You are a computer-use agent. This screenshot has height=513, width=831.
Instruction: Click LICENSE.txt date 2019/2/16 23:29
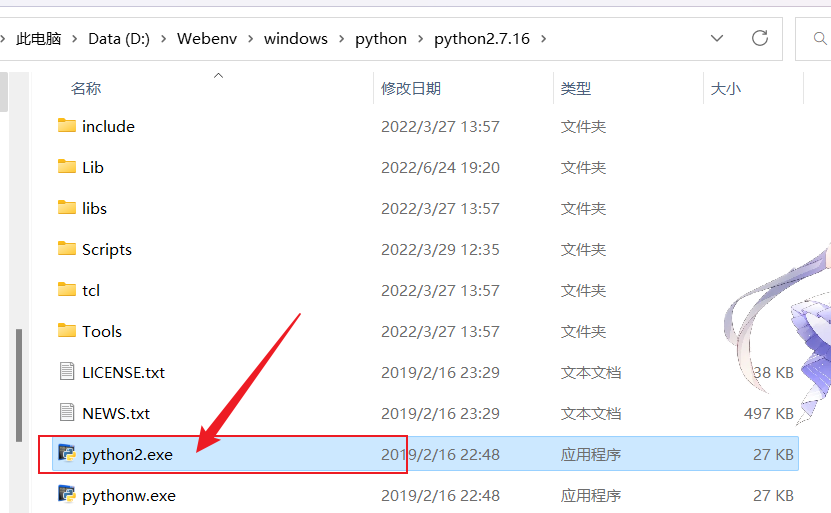pos(440,373)
